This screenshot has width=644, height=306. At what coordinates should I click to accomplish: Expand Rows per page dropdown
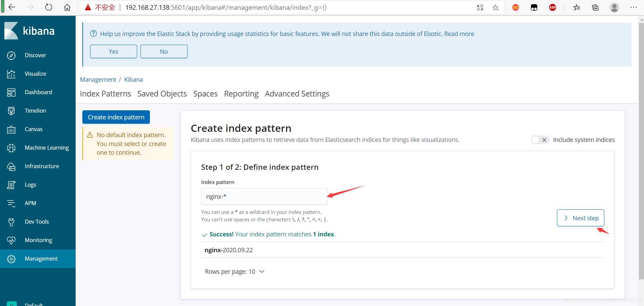235,272
